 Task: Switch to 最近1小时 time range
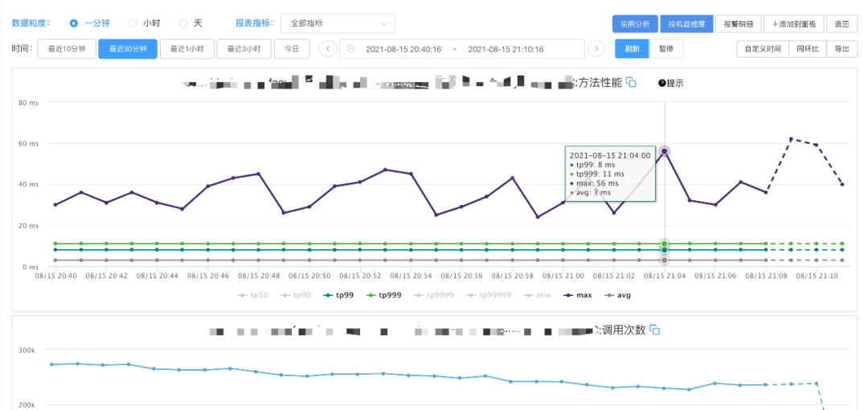(186, 49)
